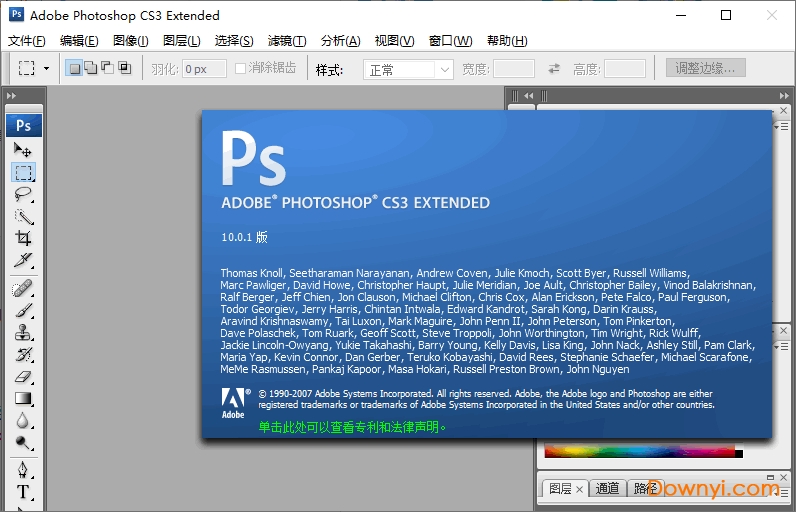Expand the toolbox to two columns
Screen dimensions: 796x512
[11, 95]
